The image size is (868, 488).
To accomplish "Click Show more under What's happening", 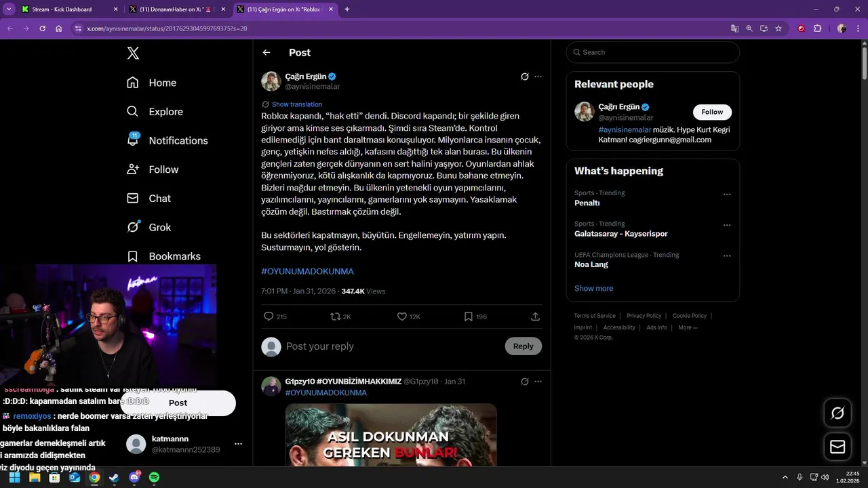I will (x=593, y=288).
